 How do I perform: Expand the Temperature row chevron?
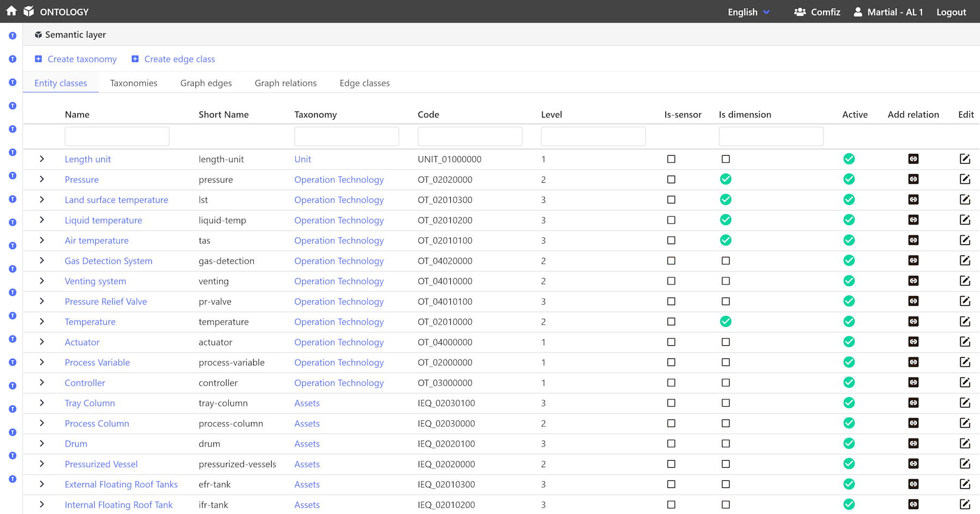click(42, 321)
